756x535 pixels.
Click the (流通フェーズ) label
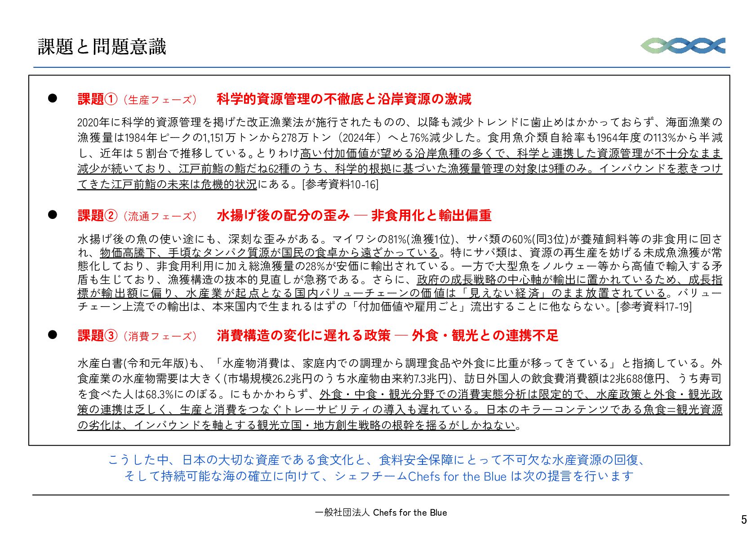point(160,216)
